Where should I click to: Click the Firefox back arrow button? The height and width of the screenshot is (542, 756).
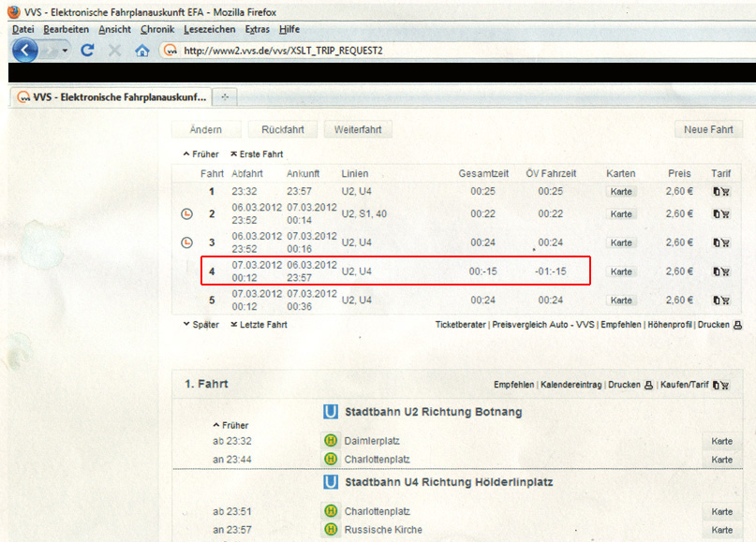pos(24,51)
